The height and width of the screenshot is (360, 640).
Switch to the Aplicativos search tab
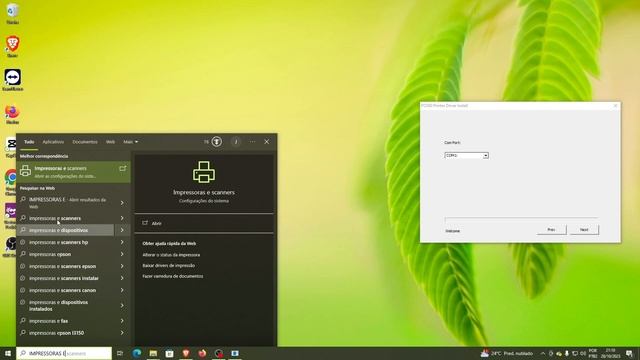[x=53, y=142]
